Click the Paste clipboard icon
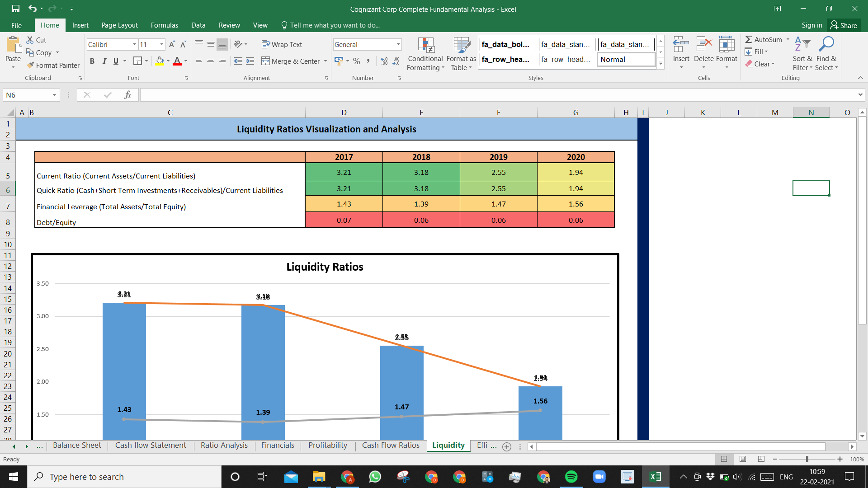 pyautogui.click(x=13, y=45)
